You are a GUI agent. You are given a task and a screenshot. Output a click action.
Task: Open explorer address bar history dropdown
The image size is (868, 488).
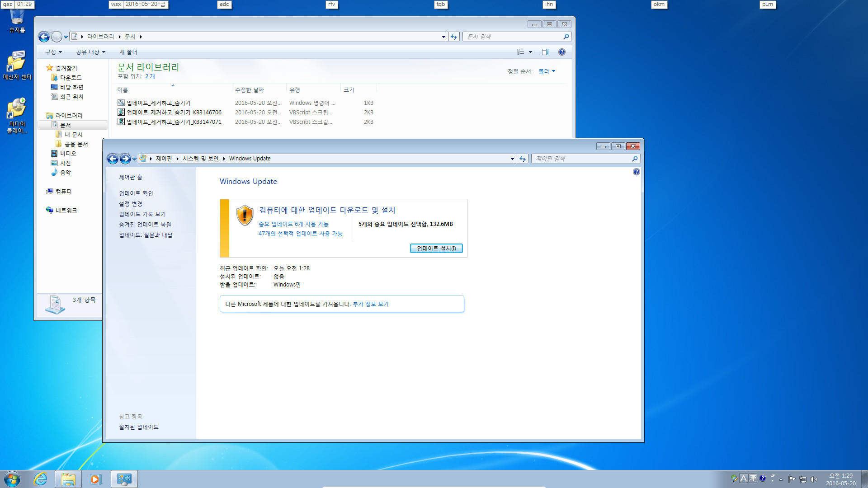[443, 37]
